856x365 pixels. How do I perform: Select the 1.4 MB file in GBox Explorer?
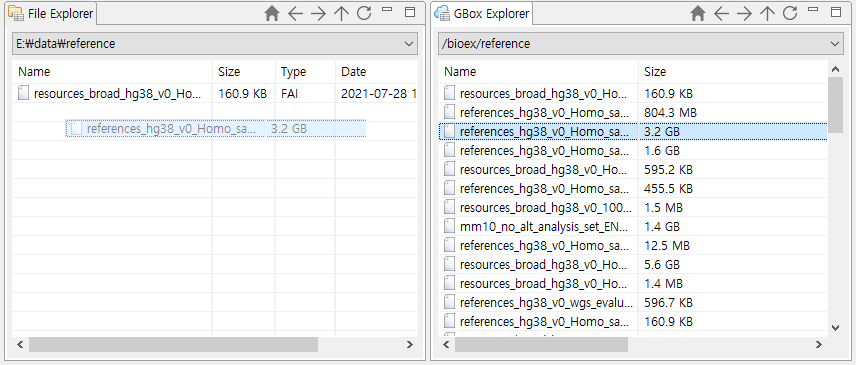point(633,284)
